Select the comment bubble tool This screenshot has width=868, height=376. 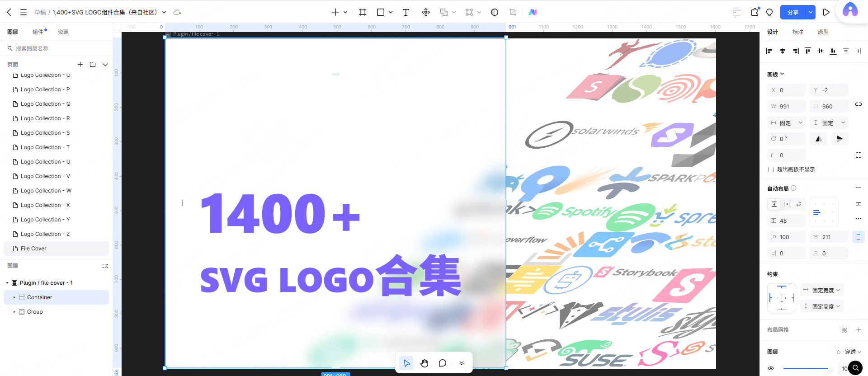[x=443, y=363]
